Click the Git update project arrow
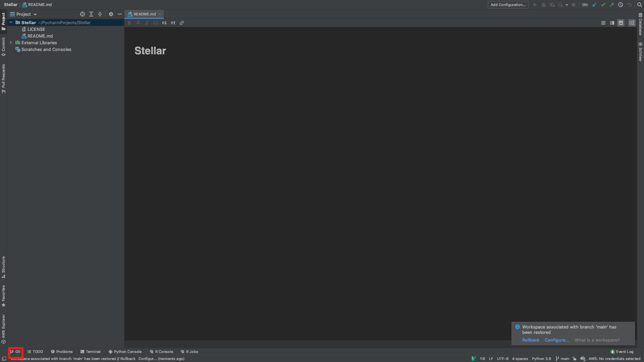This screenshot has width=644, height=362. 594,5
